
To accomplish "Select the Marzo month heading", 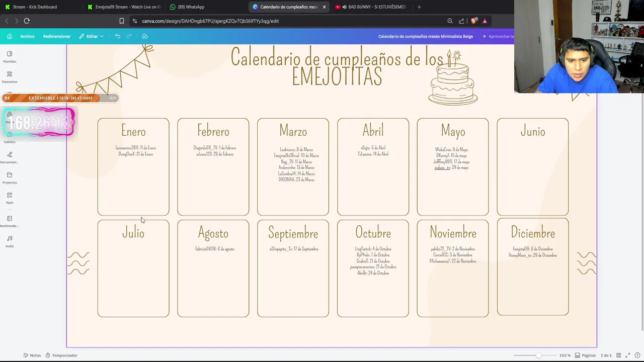I will (x=293, y=131).
